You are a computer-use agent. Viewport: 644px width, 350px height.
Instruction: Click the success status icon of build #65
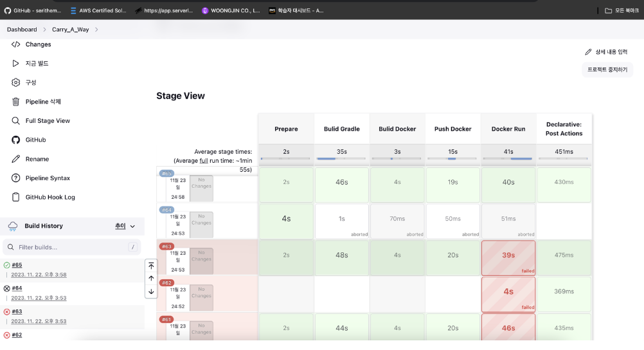[6, 265]
